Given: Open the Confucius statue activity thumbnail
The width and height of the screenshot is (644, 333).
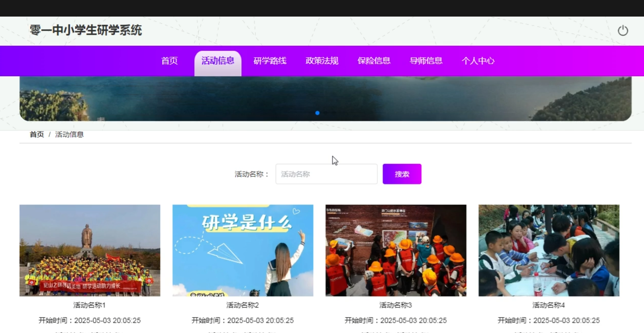Looking at the screenshot, I should 90,250.
